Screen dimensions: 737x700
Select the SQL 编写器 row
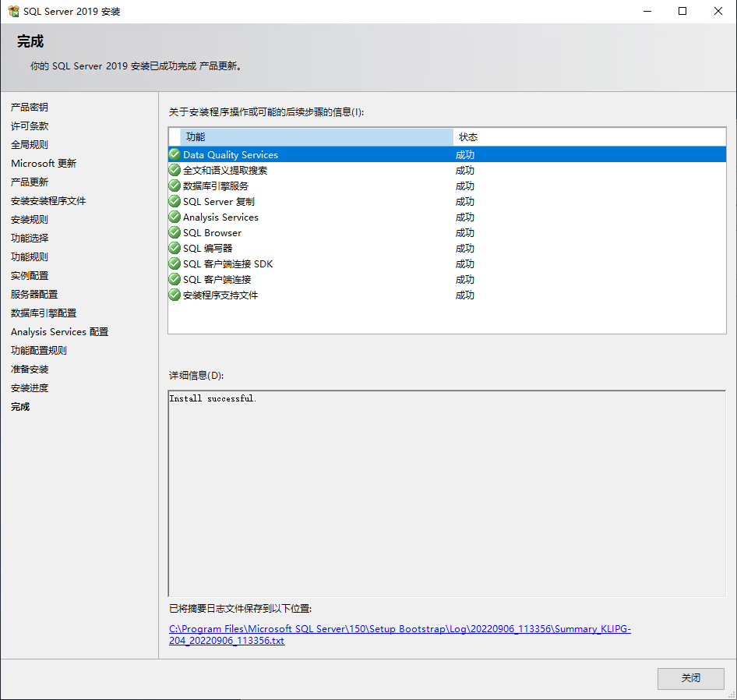(447, 248)
